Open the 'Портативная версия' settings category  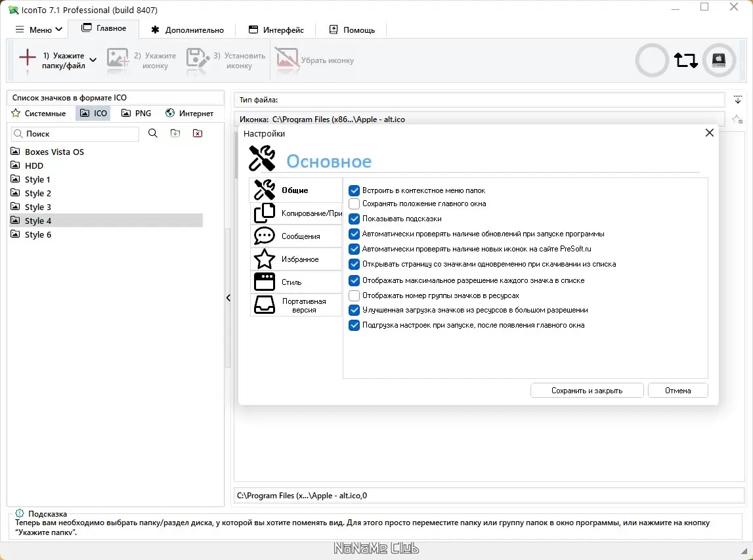coord(296,305)
